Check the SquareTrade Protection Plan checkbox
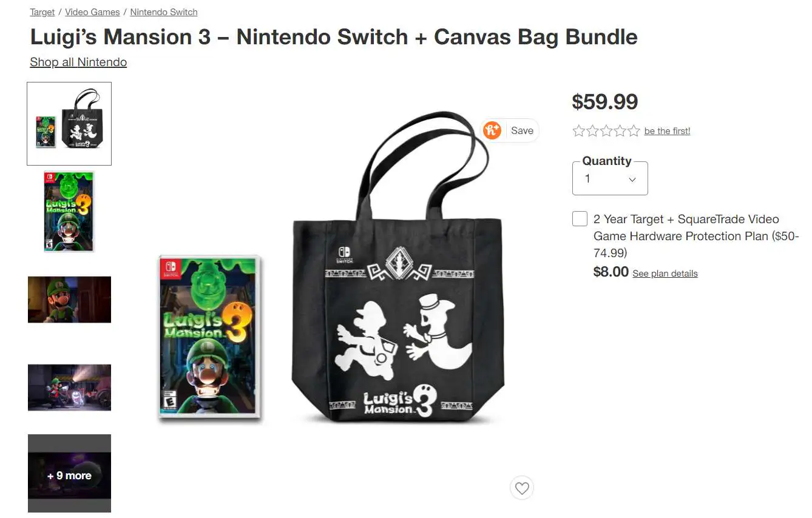Screen dimensions: 812x518 point(580,219)
